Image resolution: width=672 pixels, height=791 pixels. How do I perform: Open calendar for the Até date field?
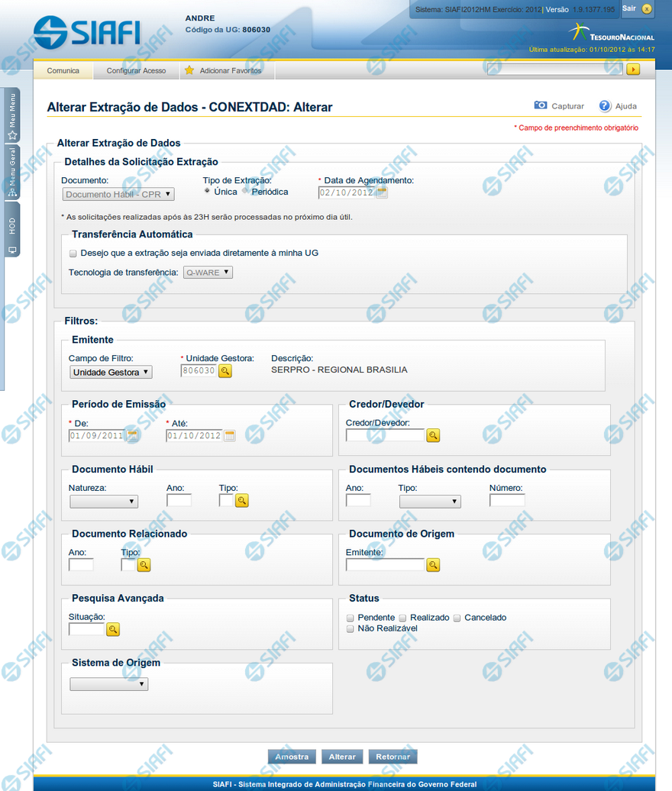click(x=230, y=436)
